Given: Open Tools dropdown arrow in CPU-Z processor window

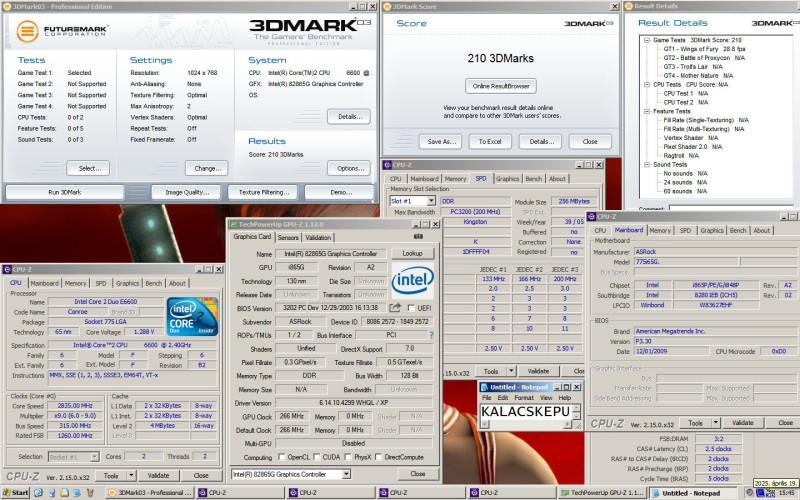Looking at the screenshot, I should [x=131, y=476].
